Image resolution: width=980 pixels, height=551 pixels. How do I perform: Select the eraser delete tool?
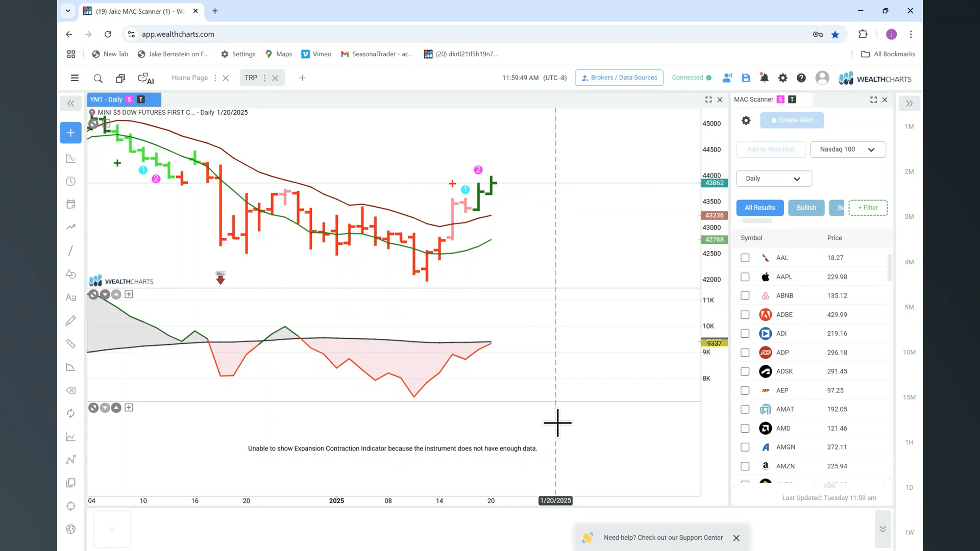[x=71, y=390]
